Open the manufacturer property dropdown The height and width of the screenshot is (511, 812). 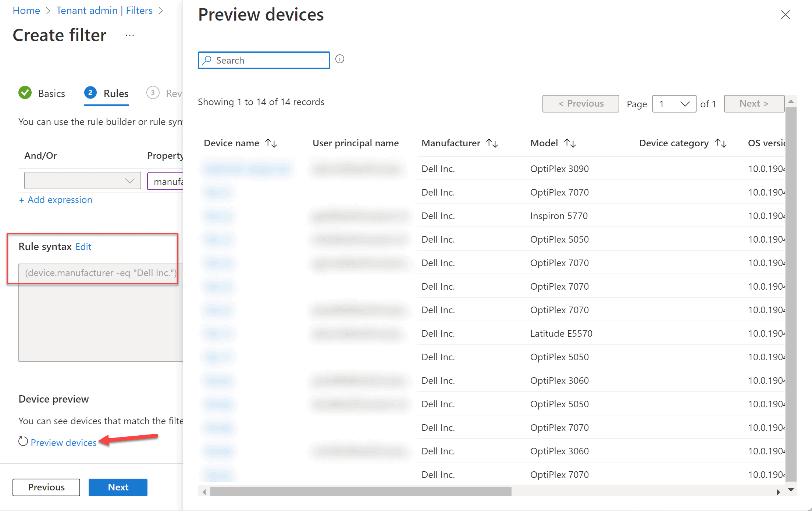pos(165,181)
